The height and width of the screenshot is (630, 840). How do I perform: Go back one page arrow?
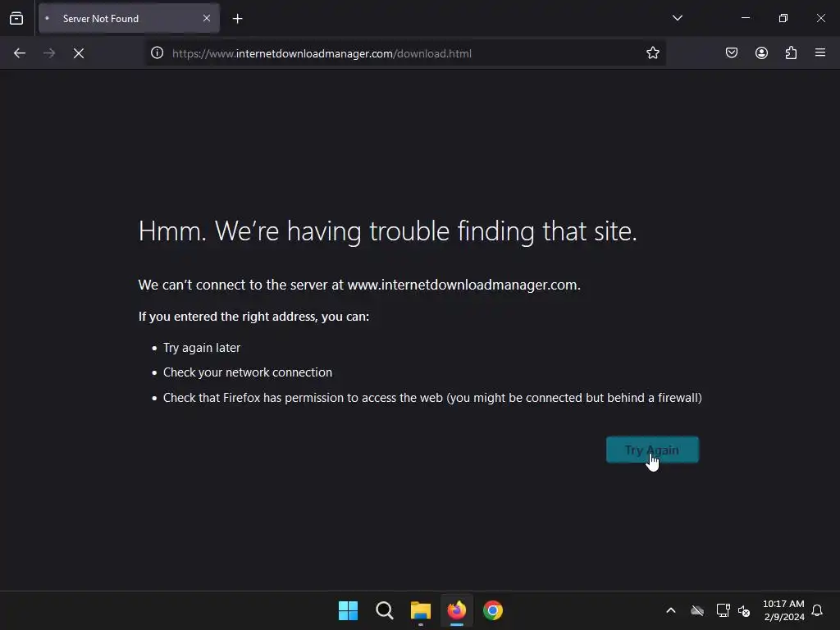coord(20,53)
